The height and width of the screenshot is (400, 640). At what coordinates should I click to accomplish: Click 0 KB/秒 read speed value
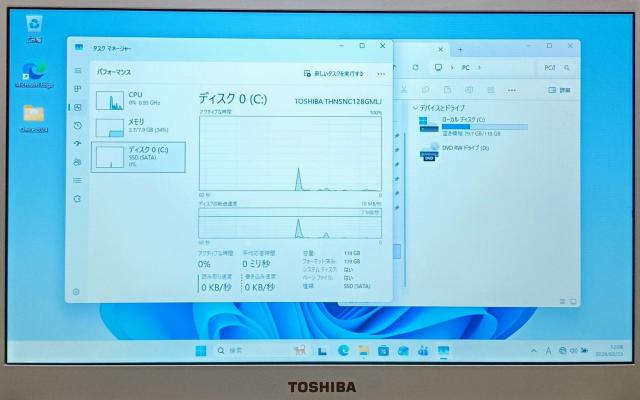[x=216, y=287]
